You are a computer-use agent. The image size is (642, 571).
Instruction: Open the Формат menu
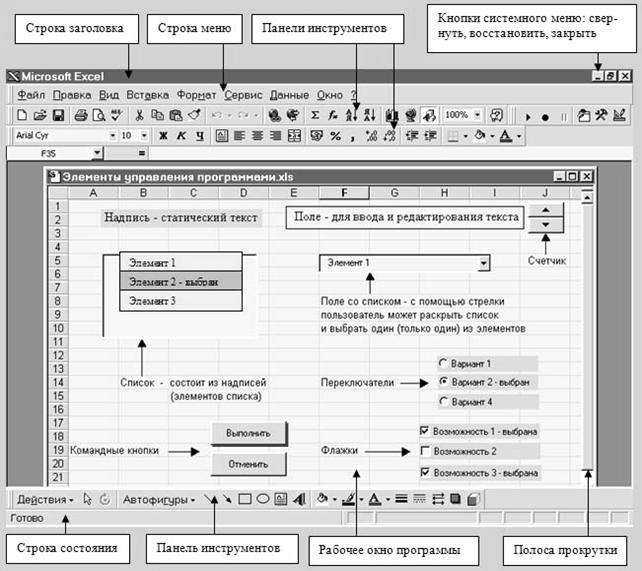tap(196, 94)
